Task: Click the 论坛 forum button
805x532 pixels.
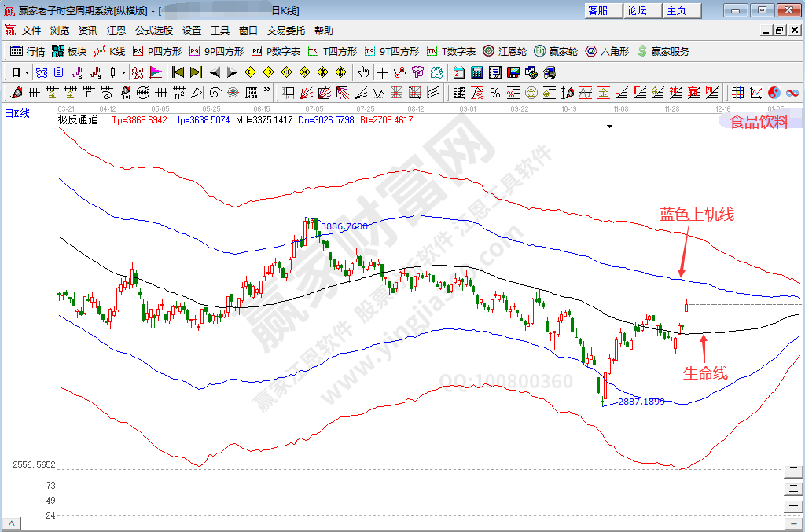Action: [638, 10]
